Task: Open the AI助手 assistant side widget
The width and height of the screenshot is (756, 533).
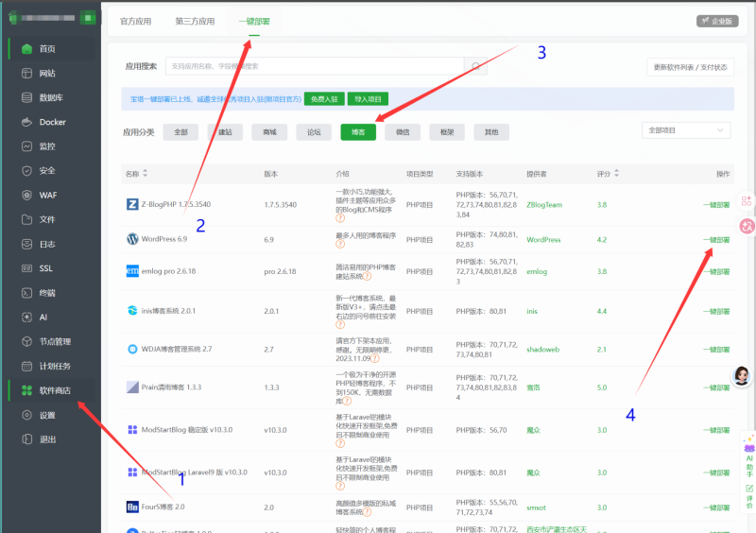Action: [x=748, y=456]
